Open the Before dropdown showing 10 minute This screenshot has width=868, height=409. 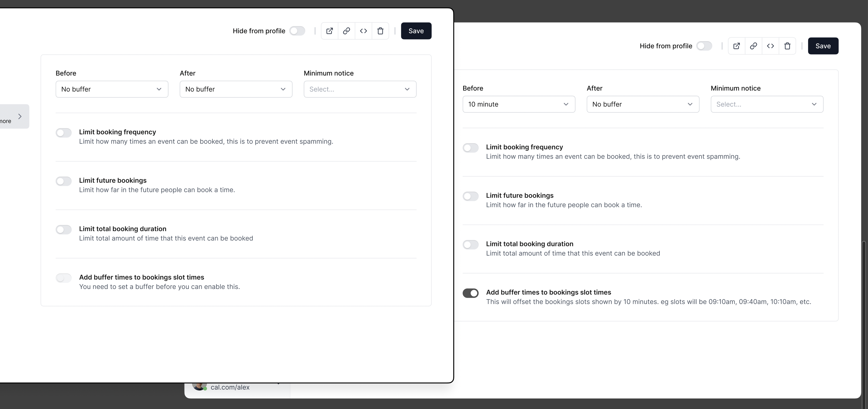point(519,104)
